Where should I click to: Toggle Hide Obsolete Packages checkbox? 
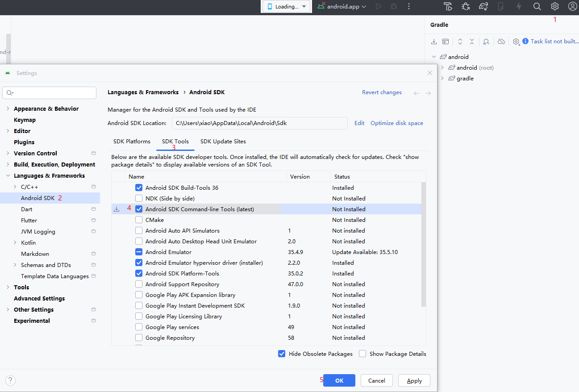[x=282, y=354]
